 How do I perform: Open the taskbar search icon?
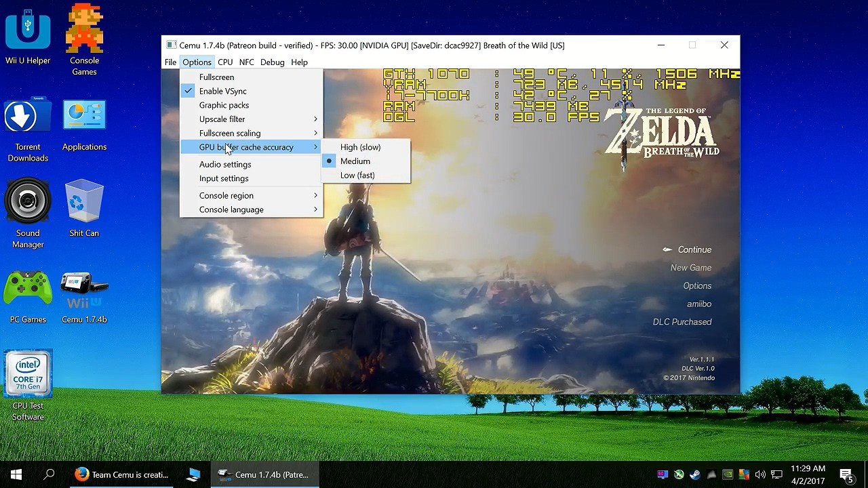pyautogui.click(x=49, y=474)
